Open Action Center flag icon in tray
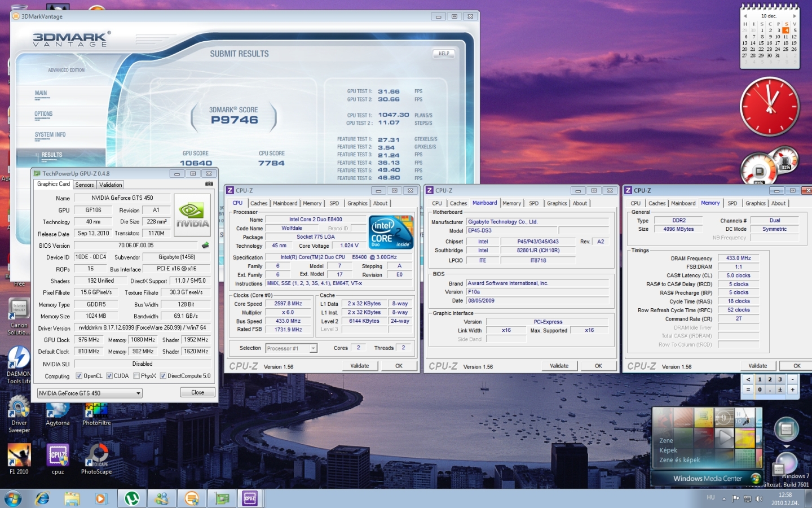The height and width of the screenshot is (508, 812). [735, 498]
